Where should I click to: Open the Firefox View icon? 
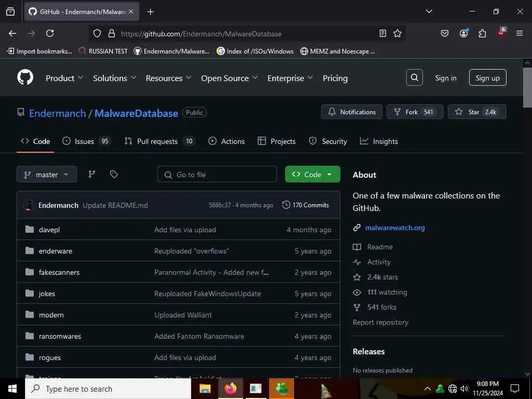[x=10, y=11]
